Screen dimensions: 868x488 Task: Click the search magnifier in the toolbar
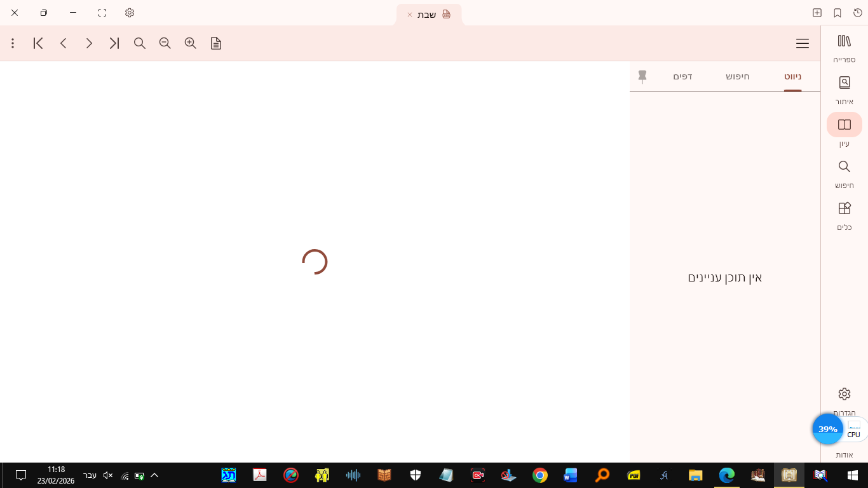click(x=140, y=43)
